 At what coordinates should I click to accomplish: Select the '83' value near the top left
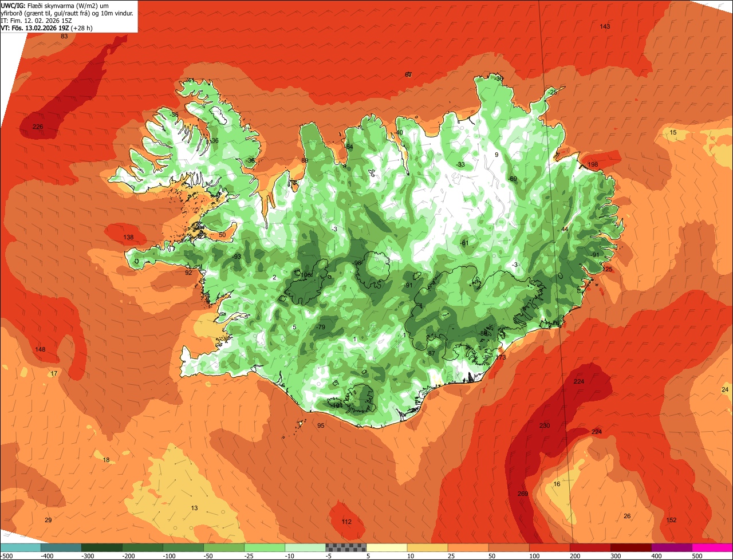pos(64,36)
